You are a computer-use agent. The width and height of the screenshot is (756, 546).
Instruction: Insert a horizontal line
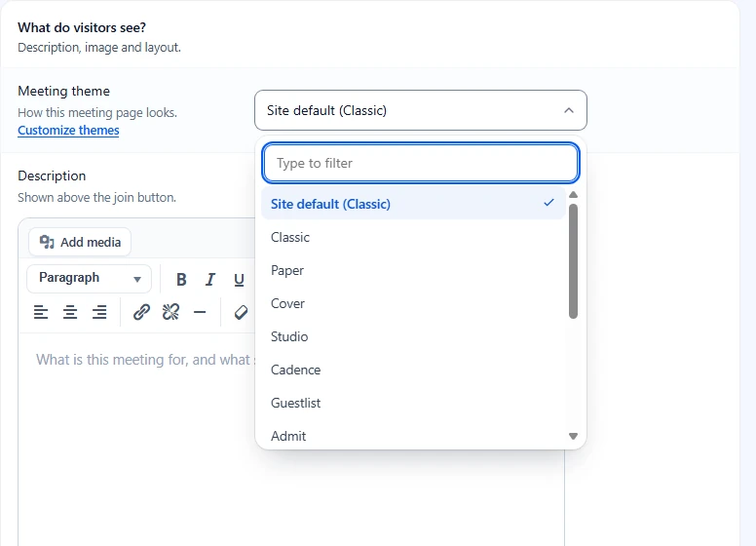(x=200, y=312)
